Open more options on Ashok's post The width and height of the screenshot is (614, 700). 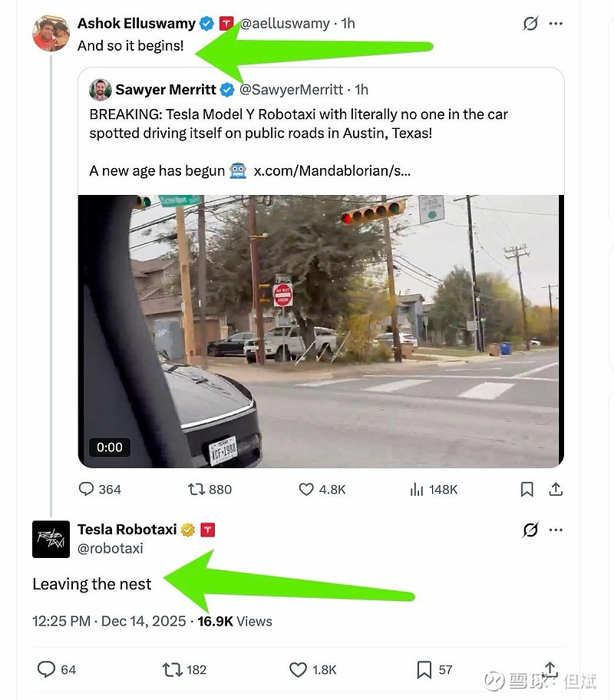(556, 24)
